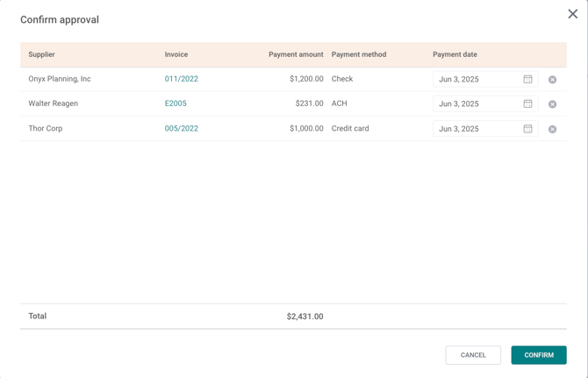The width and height of the screenshot is (588, 378).
Task: Click the Supplier column header
Action: click(x=41, y=54)
